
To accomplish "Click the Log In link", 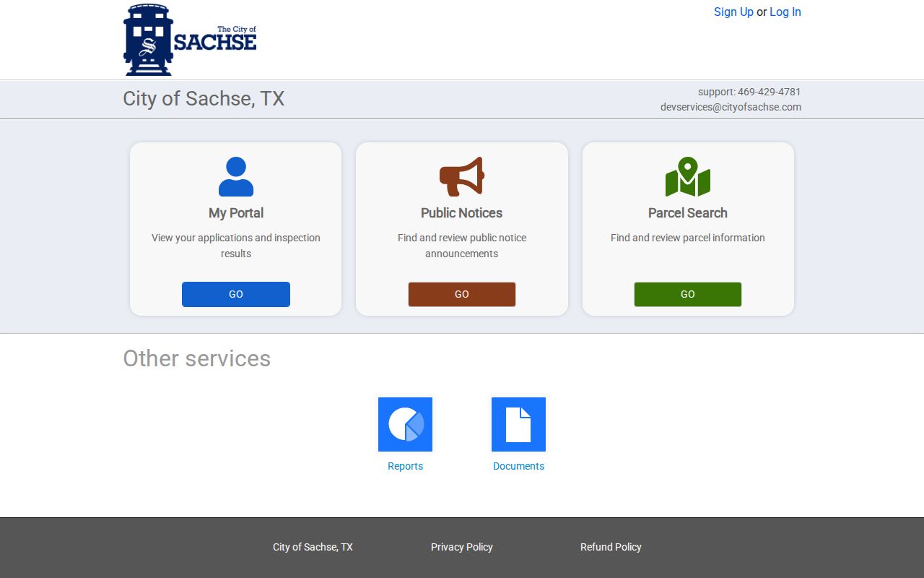I will pyautogui.click(x=785, y=12).
